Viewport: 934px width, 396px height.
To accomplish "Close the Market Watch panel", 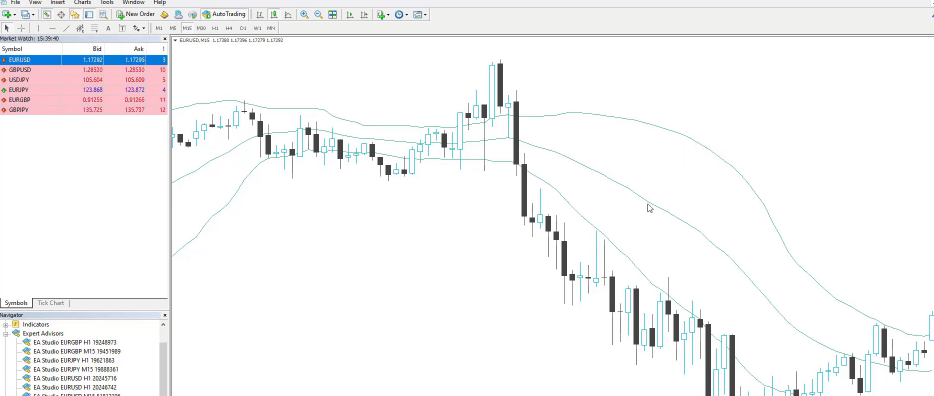I will pos(165,39).
